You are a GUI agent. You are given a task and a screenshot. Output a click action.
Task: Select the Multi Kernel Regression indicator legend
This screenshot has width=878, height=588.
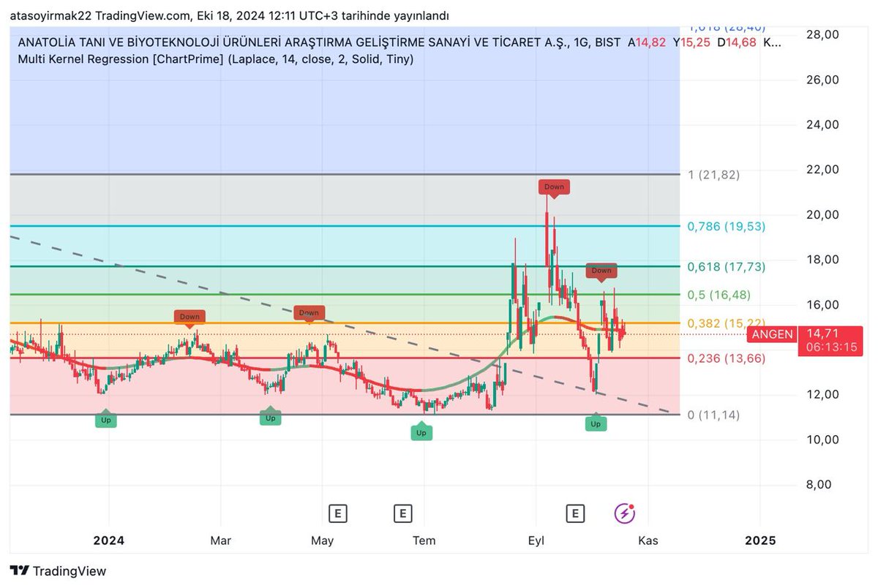[215, 59]
